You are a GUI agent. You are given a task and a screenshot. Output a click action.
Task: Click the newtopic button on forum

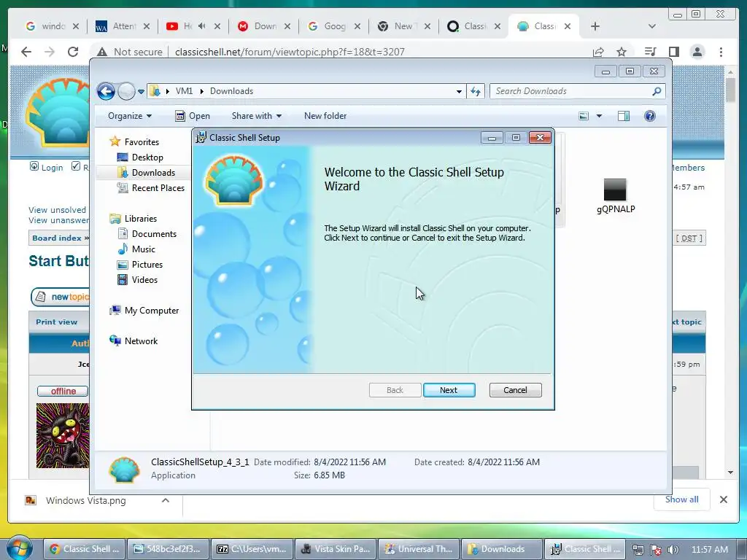point(61,297)
